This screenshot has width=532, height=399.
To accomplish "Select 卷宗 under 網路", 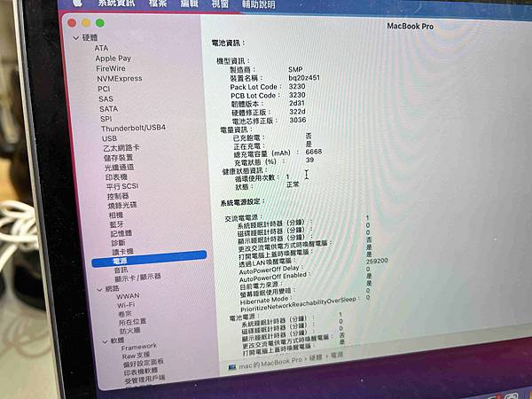I will tap(125, 314).
